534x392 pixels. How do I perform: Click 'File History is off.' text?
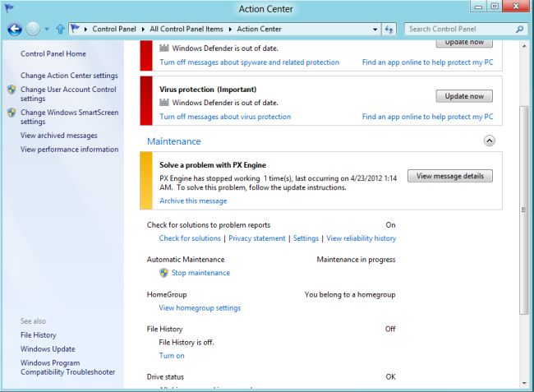point(186,343)
